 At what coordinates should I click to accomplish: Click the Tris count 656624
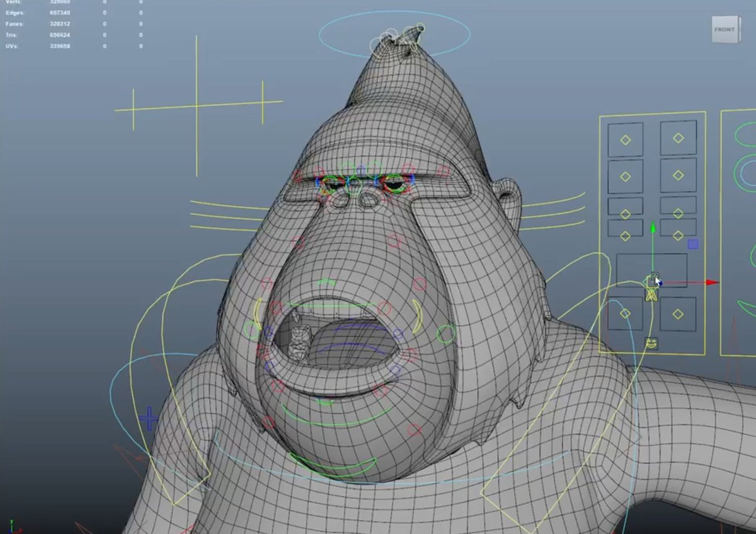(60, 35)
